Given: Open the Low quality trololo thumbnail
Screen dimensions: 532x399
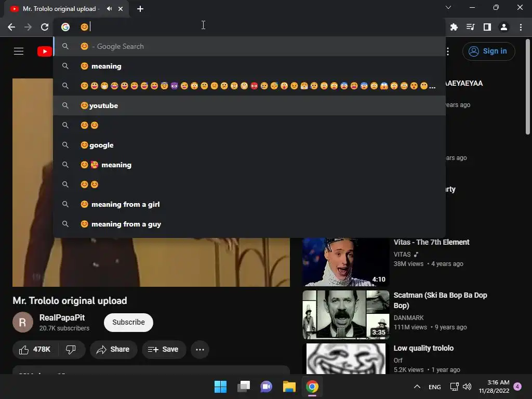Looking at the screenshot, I should pyautogui.click(x=345, y=358).
